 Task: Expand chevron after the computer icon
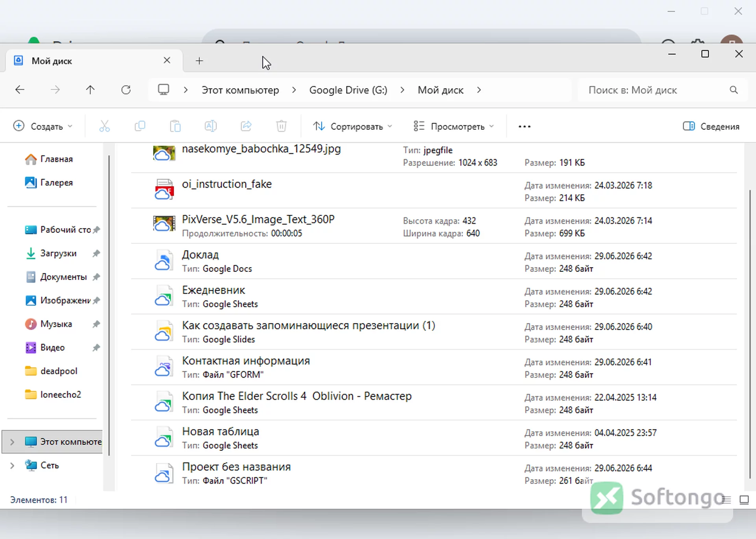[185, 90]
